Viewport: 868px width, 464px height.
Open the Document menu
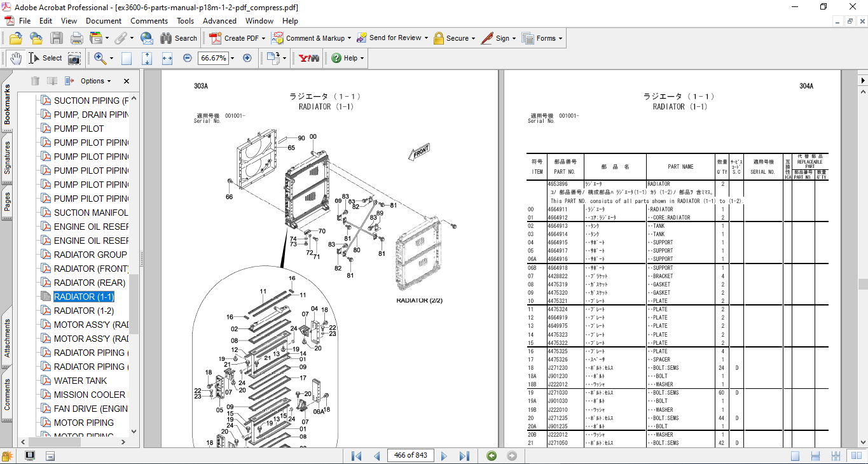104,21
